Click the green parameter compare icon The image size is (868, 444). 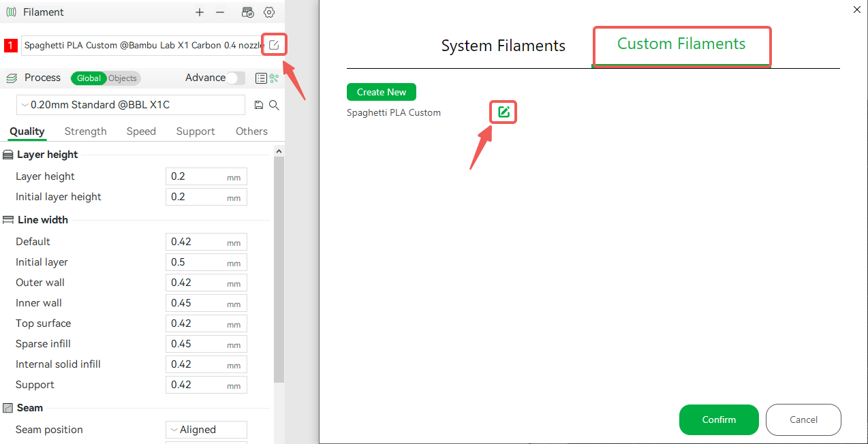(x=274, y=78)
